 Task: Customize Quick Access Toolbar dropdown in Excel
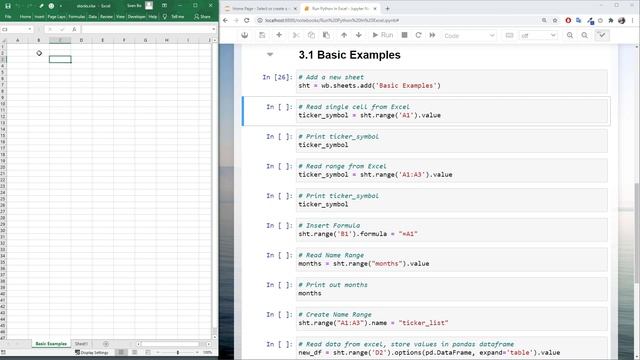point(61,6)
